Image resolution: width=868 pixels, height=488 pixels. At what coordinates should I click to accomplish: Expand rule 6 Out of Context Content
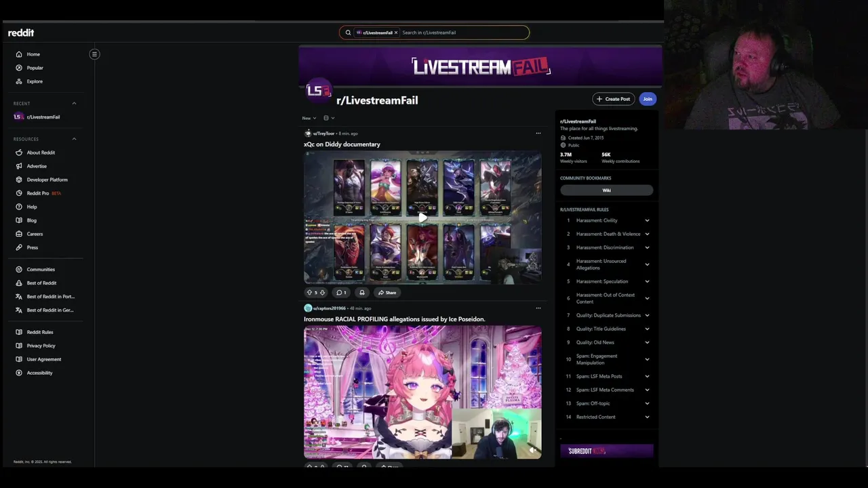pos(647,298)
